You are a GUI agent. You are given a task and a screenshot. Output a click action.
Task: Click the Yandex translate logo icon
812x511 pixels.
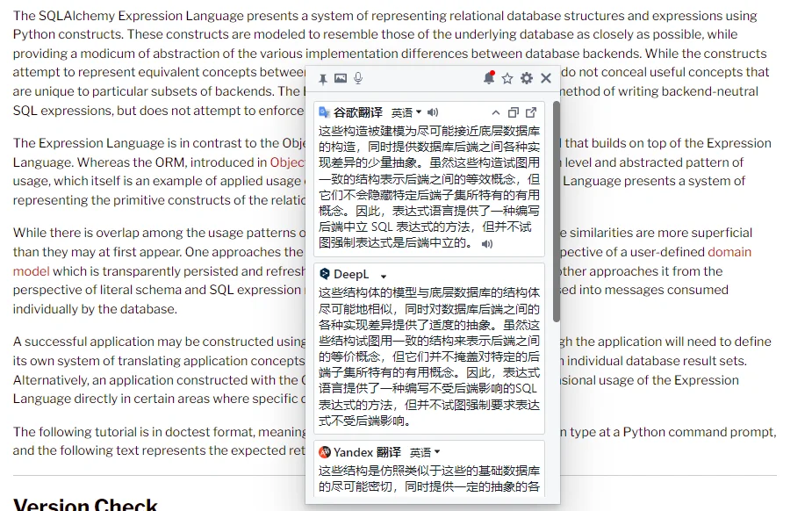(x=325, y=452)
